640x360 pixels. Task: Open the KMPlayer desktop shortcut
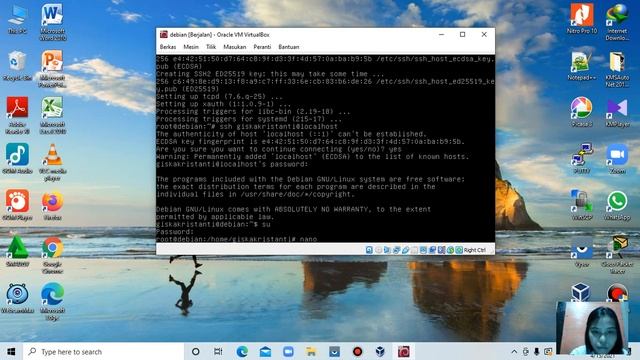click(x=617, y=112)
